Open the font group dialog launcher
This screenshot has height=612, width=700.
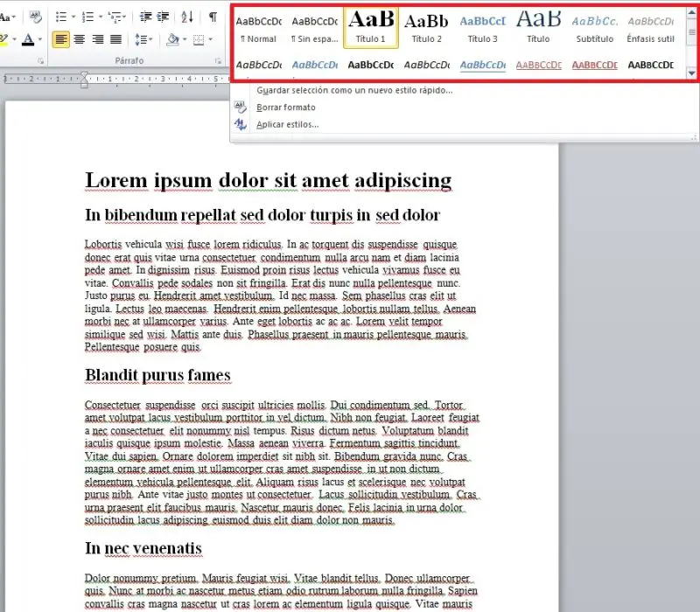(40, 60)
